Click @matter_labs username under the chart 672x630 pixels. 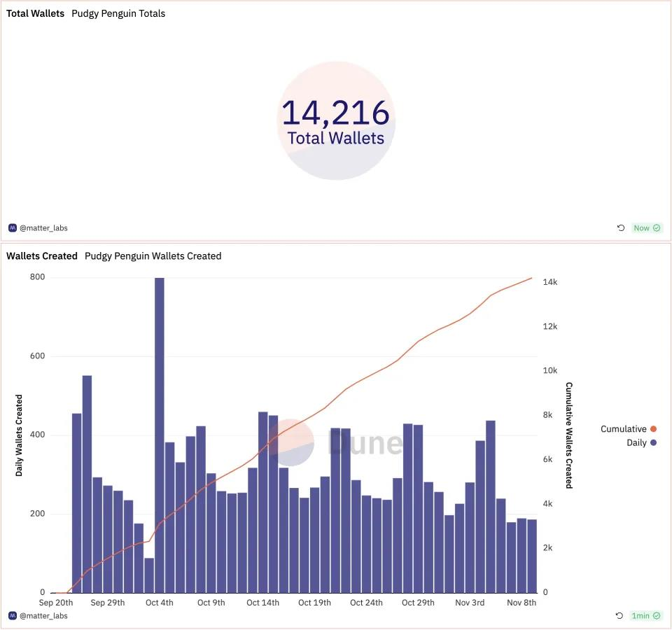pyautogui.click(x=43, y=616)
